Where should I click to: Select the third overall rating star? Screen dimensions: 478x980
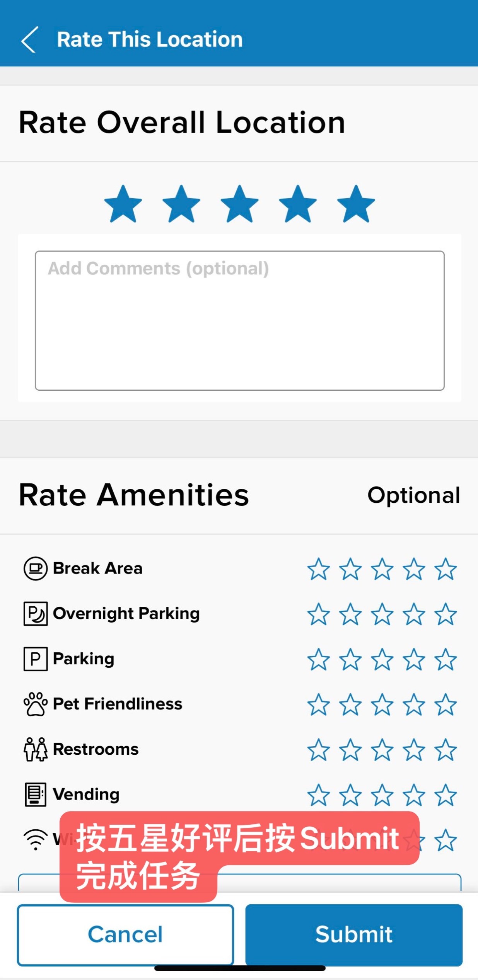click(239, 204)
